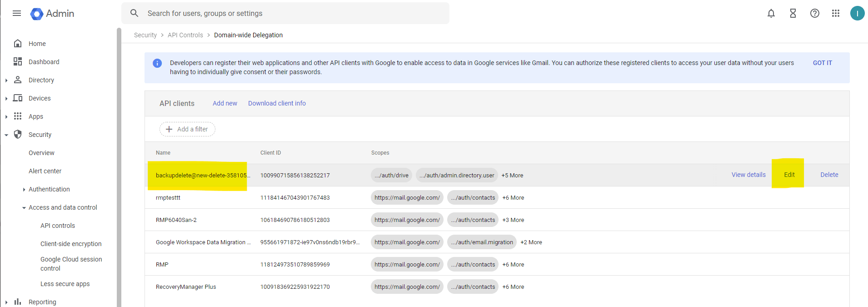Open the hourglass tasks icon
The image size is (868, 307).
coord(793,13)
